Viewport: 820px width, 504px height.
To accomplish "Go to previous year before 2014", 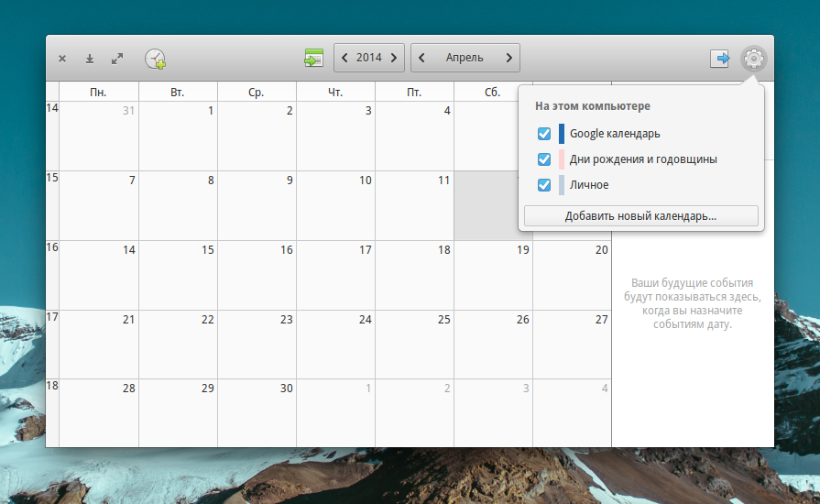I will 344,58.
